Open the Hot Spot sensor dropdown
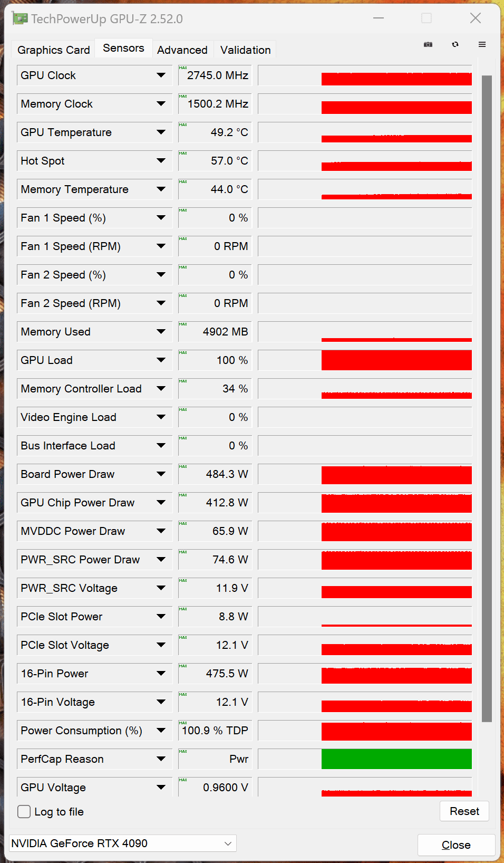Image resolution: width=504 pixels, height=863 pixels. (161, 161)
